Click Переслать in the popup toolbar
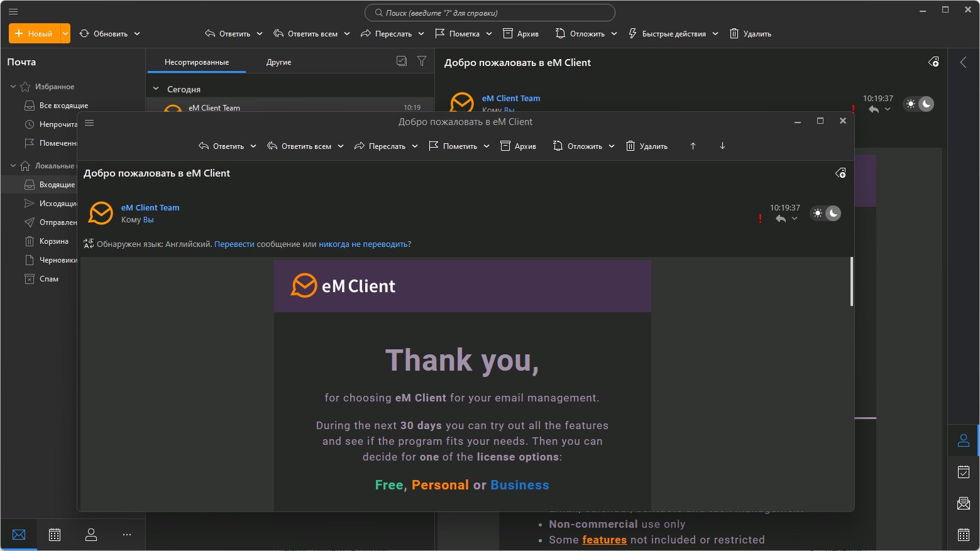The image size is (980, 551). pos(380,146)
